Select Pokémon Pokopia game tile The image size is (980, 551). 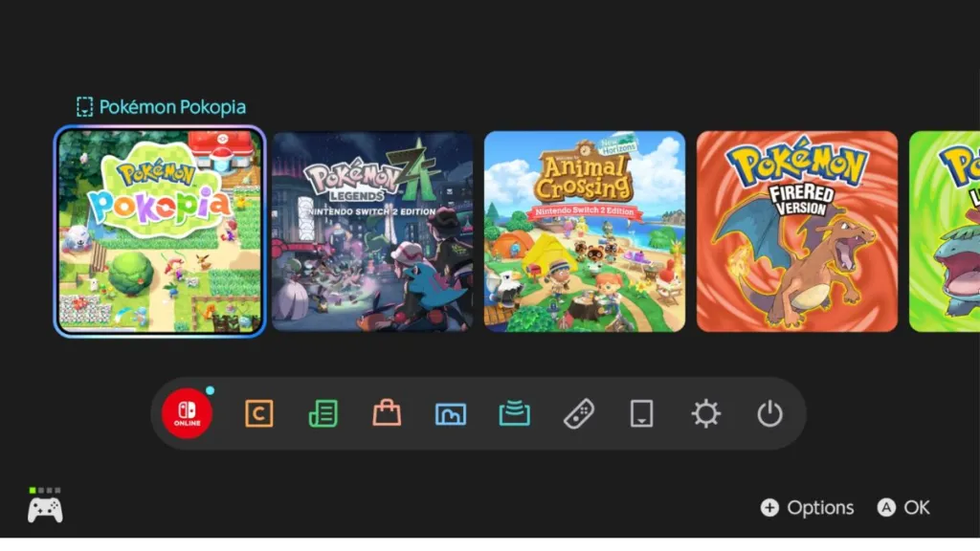[160, 231]
